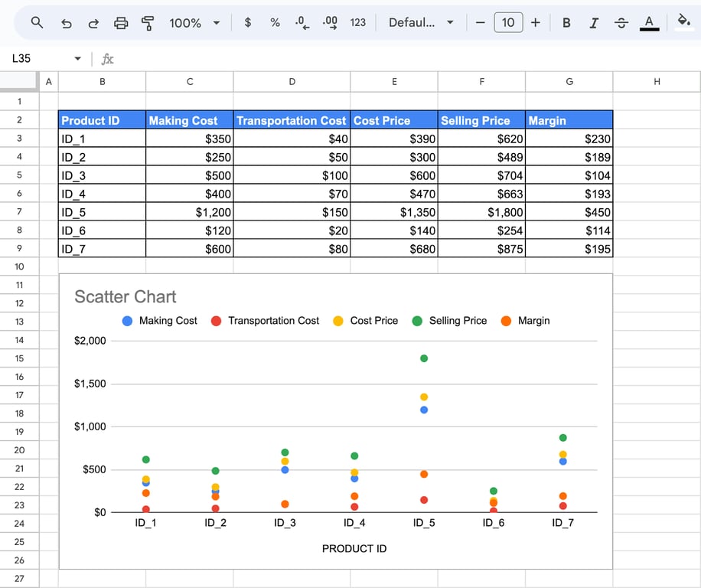Image resolution: width=701 pixels, height=588 pixels.
Task: Click the Making Cost header cell
Action: [x=190, y=120]
